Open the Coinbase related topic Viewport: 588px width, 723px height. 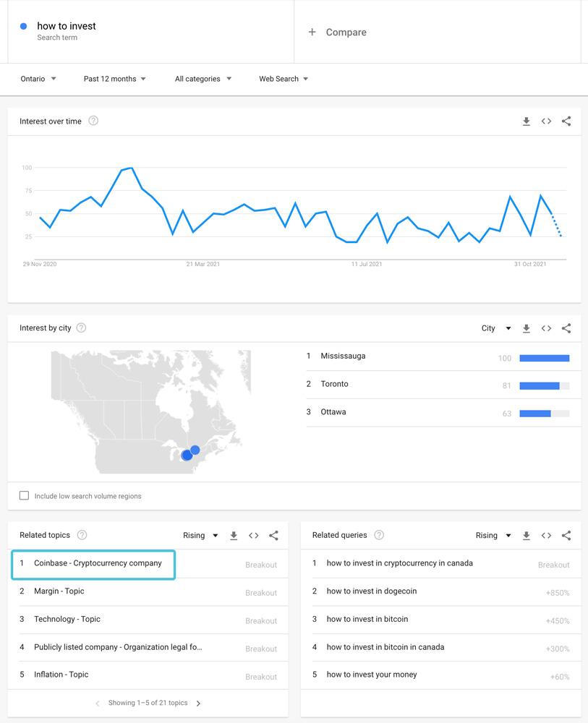(x=98, y=563)
